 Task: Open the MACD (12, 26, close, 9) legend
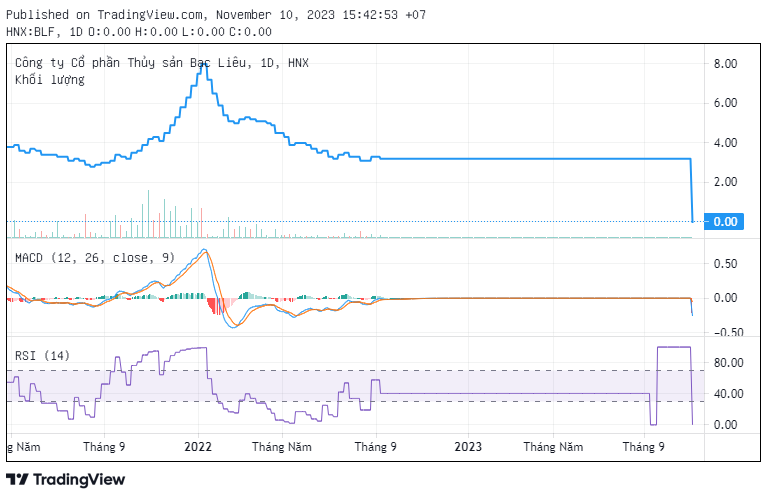click(95, 258)
